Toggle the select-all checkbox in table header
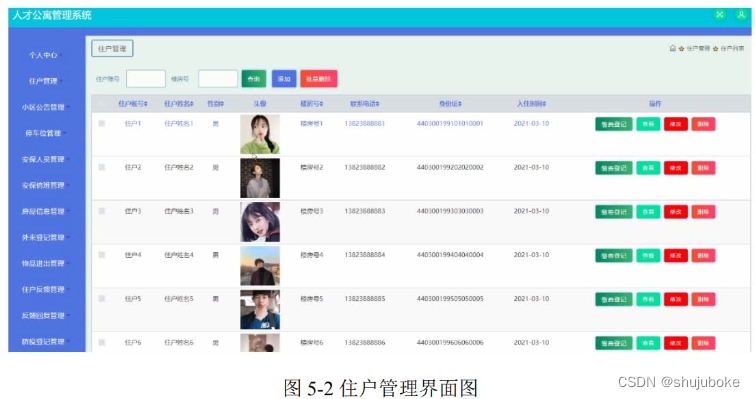The height and width of the screenshot is (399, 755). [102, 103]
